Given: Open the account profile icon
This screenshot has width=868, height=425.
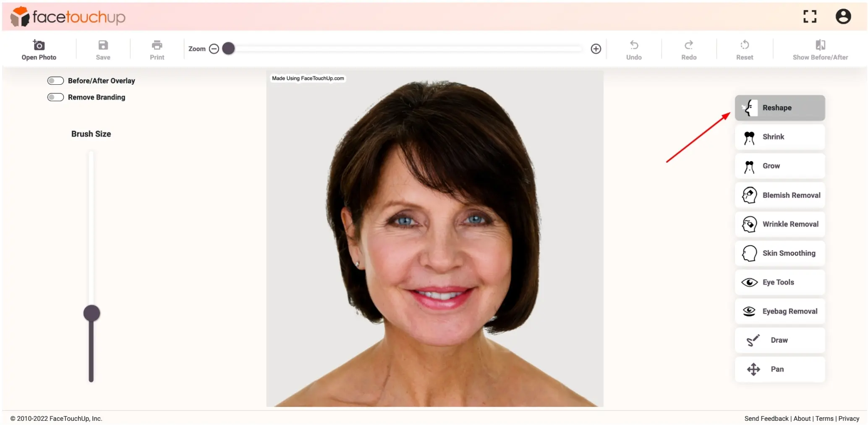Looking at the screenshot, I should (x=843, y=16).
